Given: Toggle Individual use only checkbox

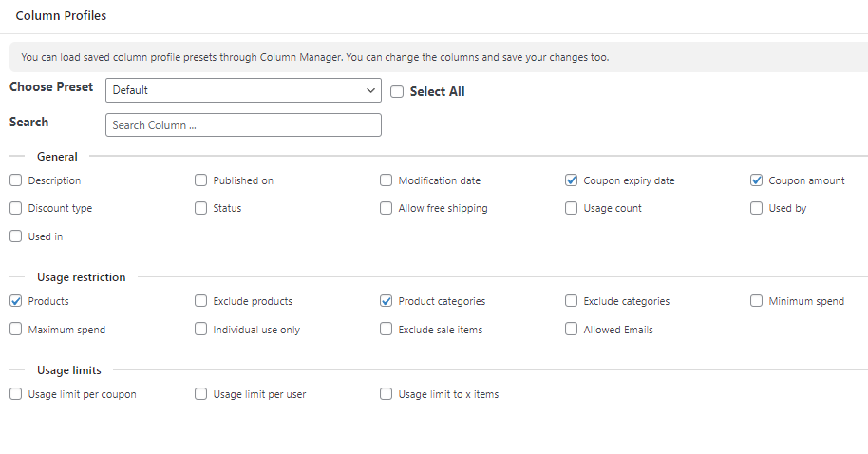Looking at the screenshot, I should pos(200,330).
